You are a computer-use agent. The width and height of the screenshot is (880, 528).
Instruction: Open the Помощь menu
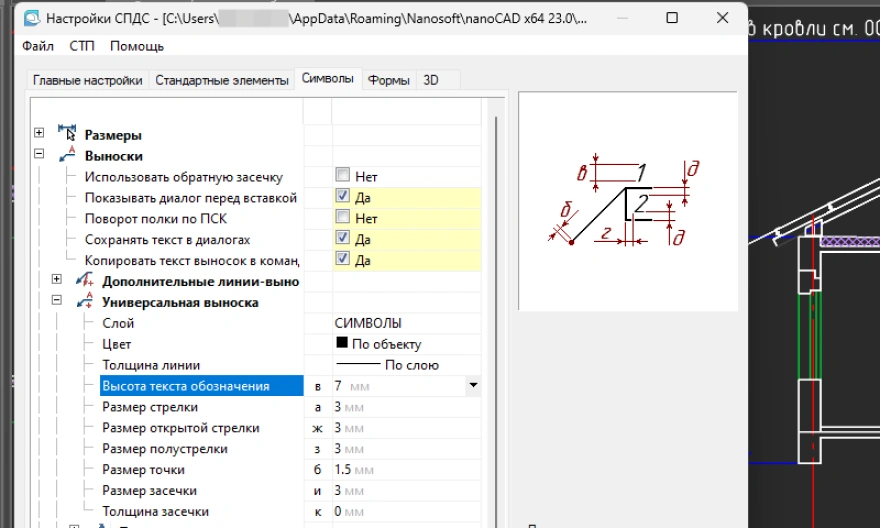pyautogui.click(x=137, y=46)
